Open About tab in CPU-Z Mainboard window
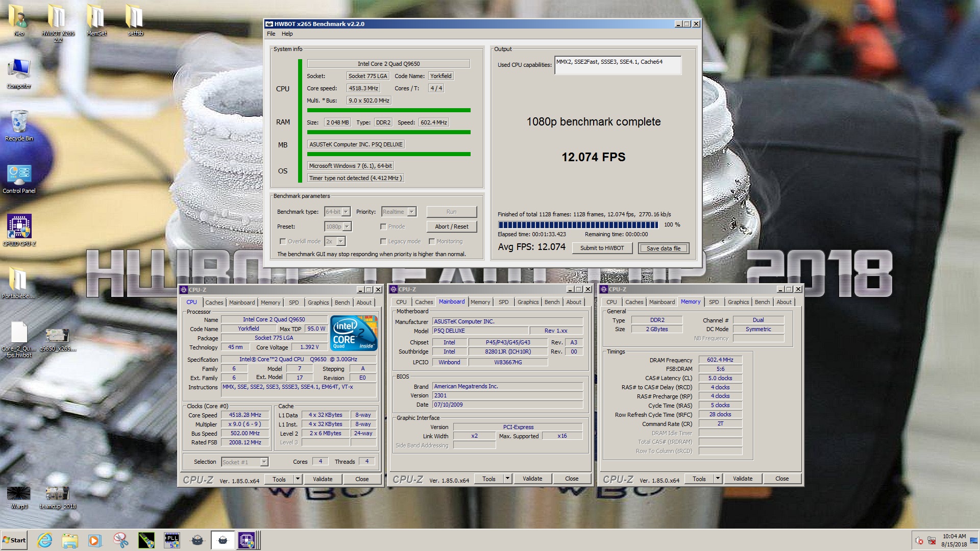 [x=574, y=302]
